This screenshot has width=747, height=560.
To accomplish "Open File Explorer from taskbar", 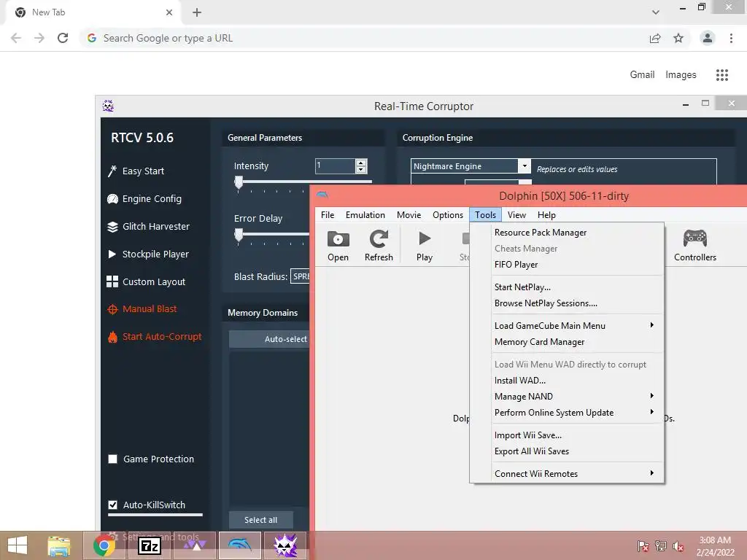I will click(59, 545).
